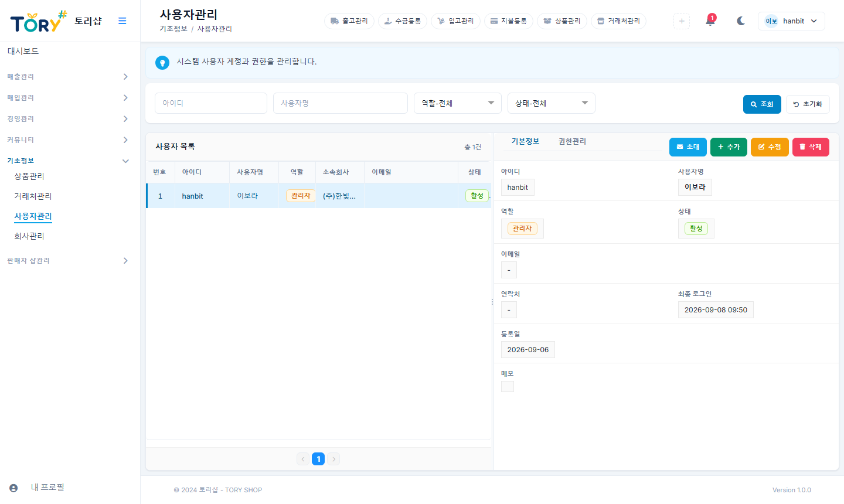Open notifications bell icon
The image size is (844, 504).
pos(710,21)
